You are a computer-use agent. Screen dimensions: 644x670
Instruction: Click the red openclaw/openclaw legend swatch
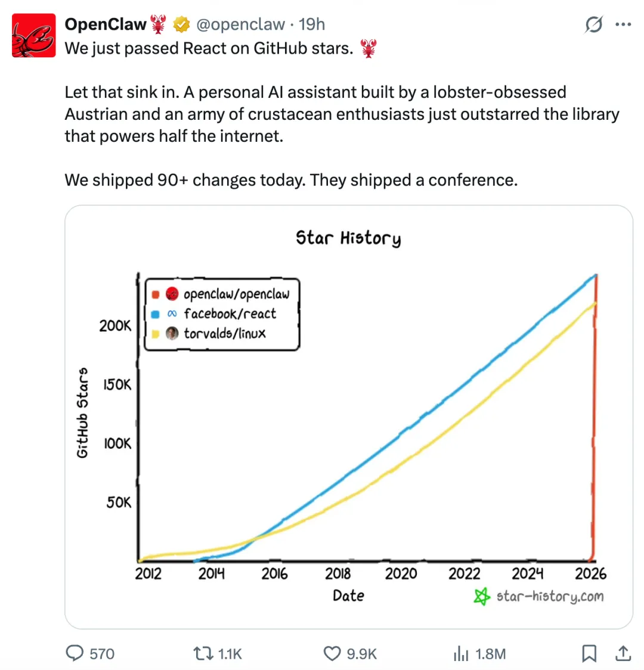click(x=156, y=294)
